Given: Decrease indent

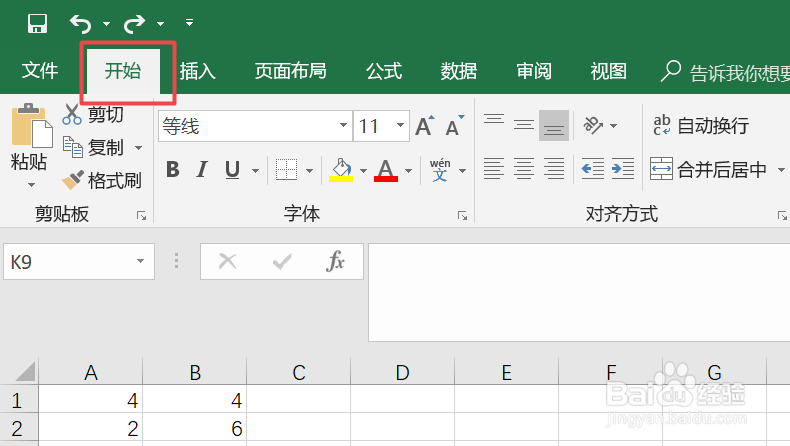Looking at the screenshot, I should (592, 169).
